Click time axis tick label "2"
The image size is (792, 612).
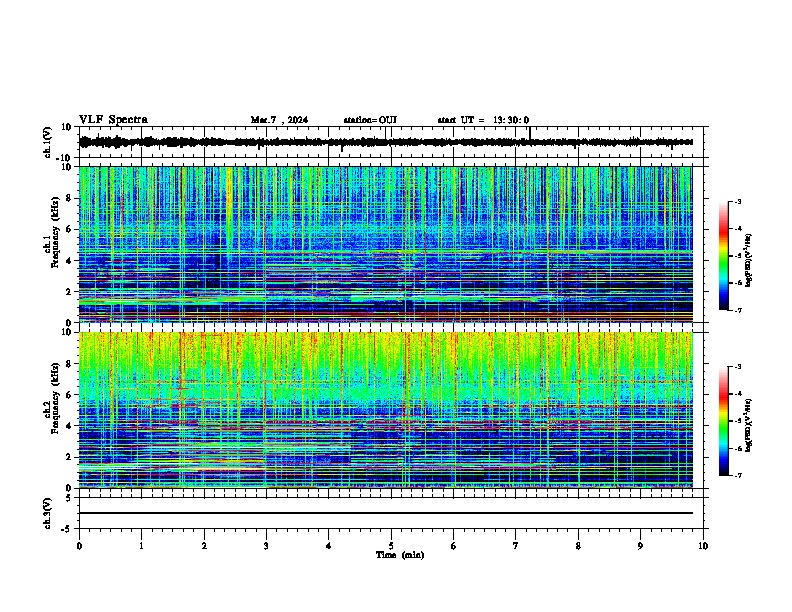pyautogui.click(x=204, y=546)
